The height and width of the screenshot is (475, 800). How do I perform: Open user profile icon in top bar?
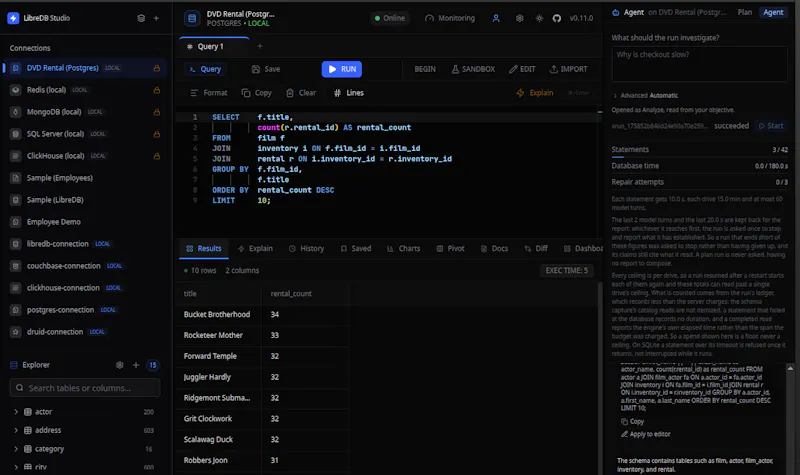pyautogui.click(x=496, y=18)
